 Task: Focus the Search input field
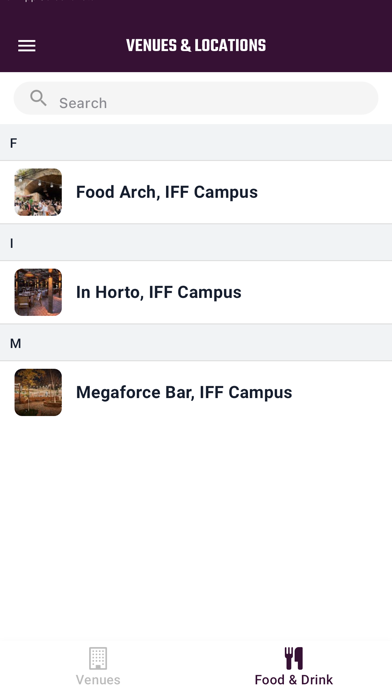coord(196,98)
